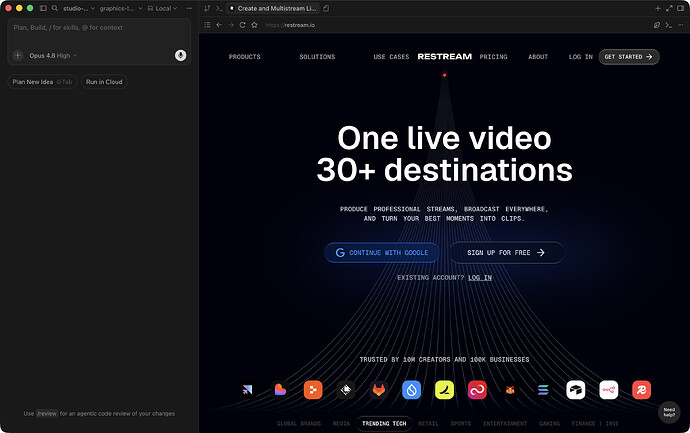Open the console icon in the browser toolbar
The image size is (690, 433).
[x=668, y=25]
